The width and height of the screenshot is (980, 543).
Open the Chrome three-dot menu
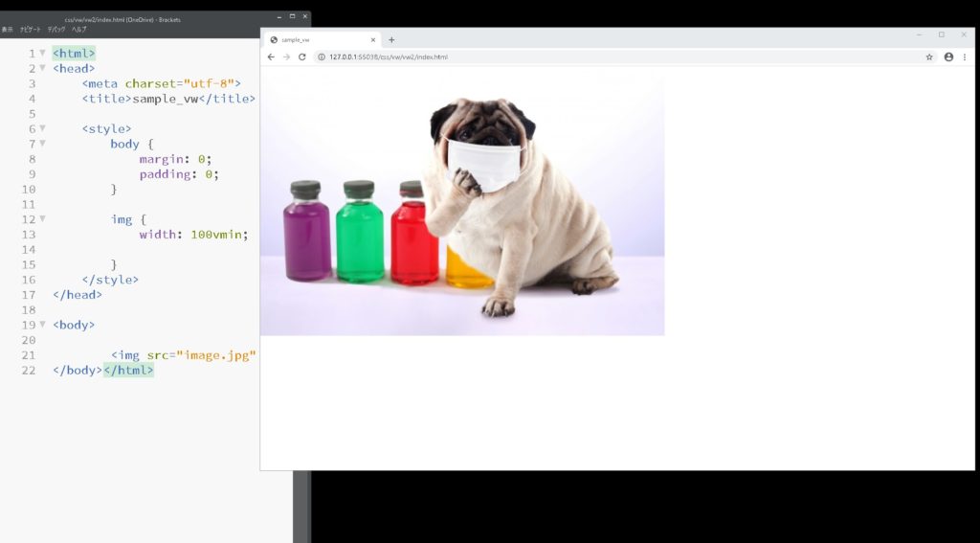tap(965, 57)
